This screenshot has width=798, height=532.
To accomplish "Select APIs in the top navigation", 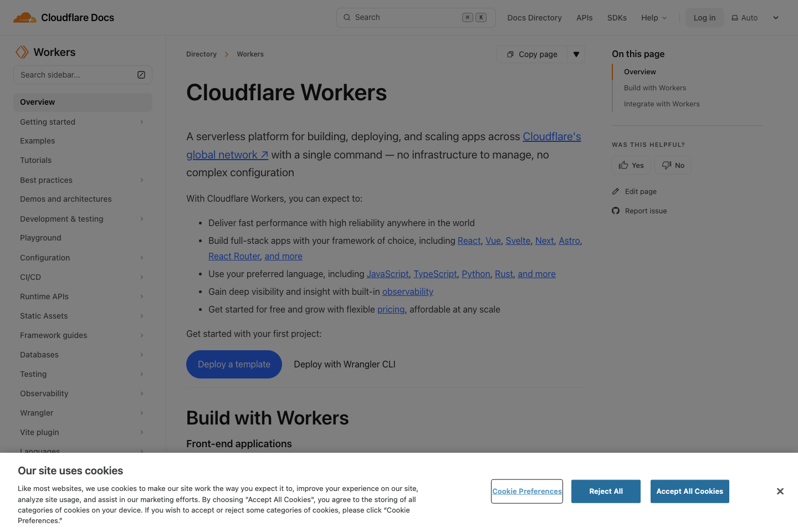I will (584, 17).
